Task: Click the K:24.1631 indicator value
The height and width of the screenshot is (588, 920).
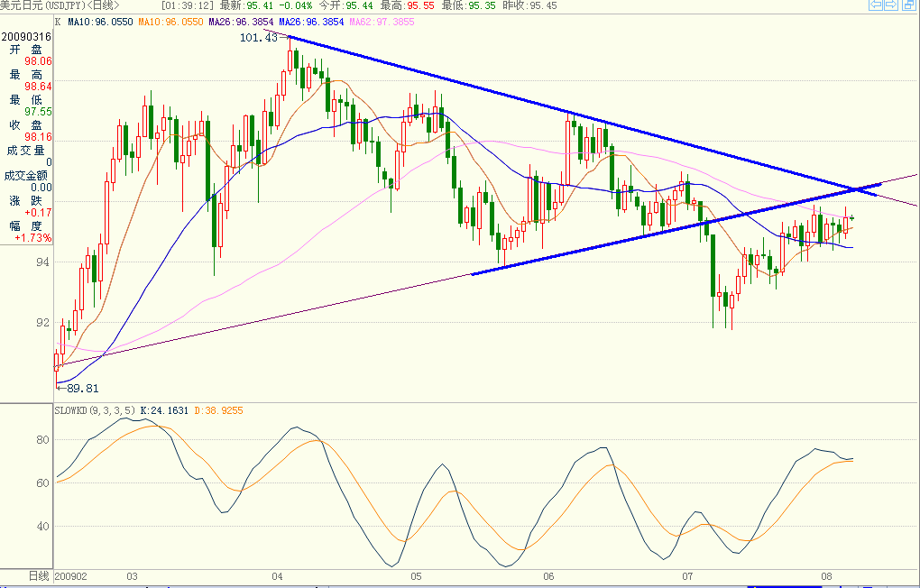Action: point(164,410)
